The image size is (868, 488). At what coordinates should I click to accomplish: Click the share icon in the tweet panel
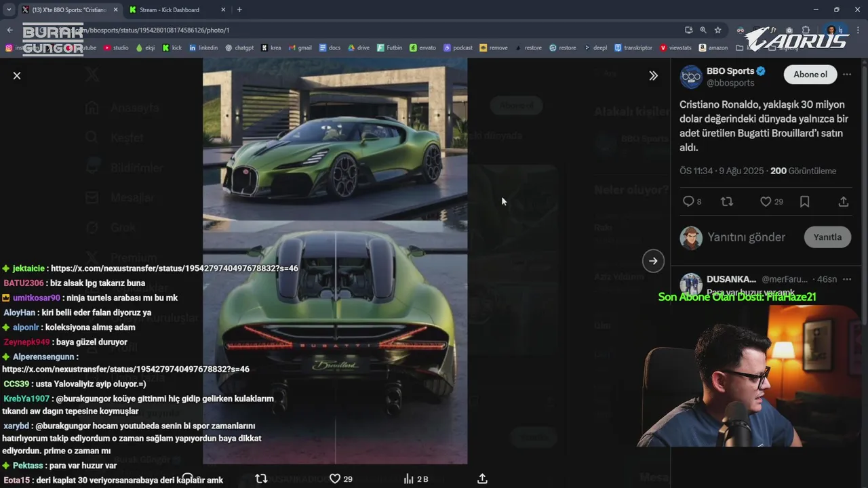tap(844, 201)
